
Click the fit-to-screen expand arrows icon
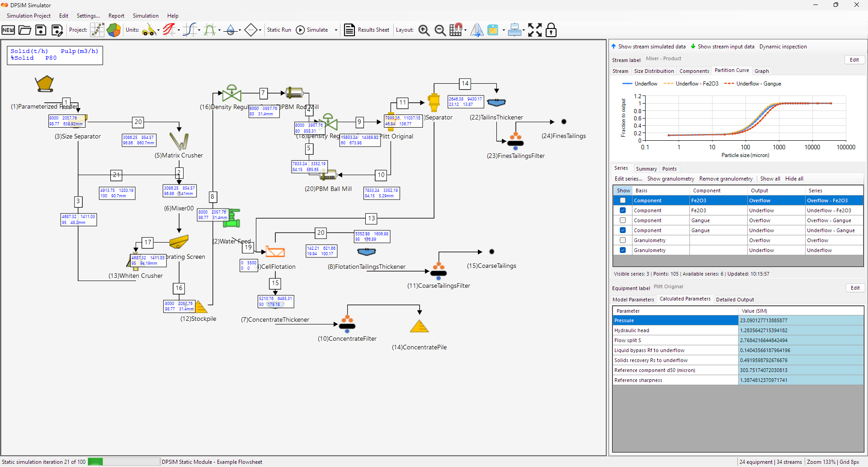tap(535, 30)
